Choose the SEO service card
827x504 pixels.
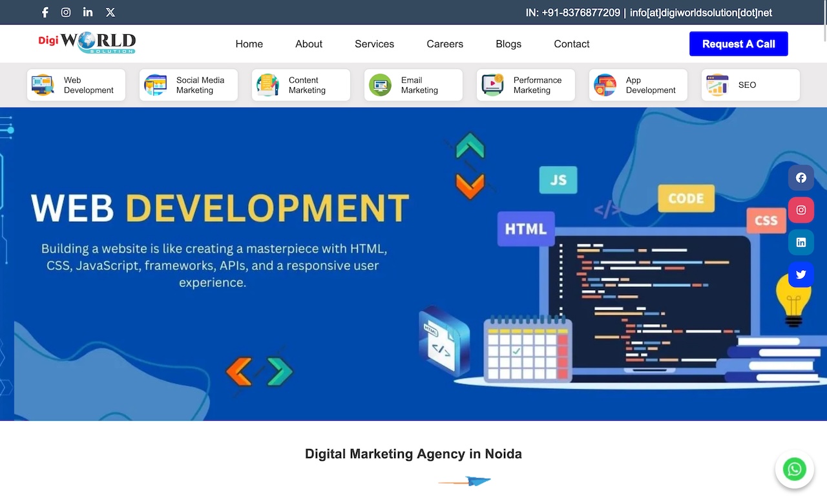click(x=750, y=85)
